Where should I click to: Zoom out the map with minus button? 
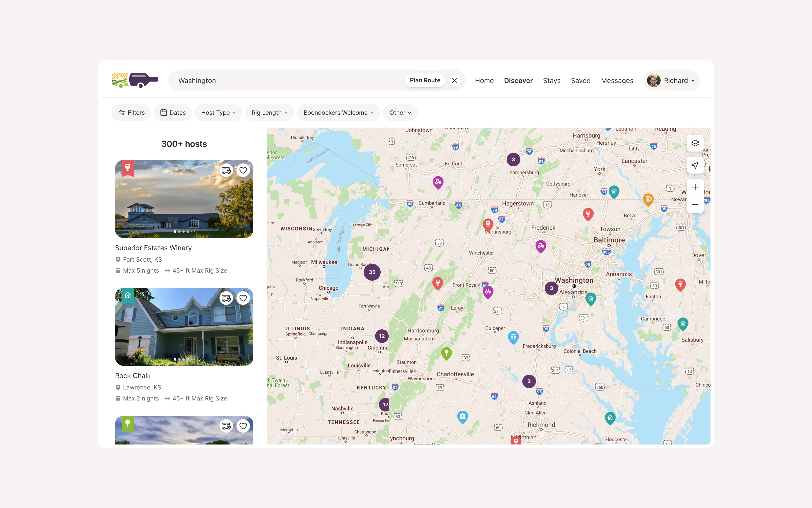point(695,204)
